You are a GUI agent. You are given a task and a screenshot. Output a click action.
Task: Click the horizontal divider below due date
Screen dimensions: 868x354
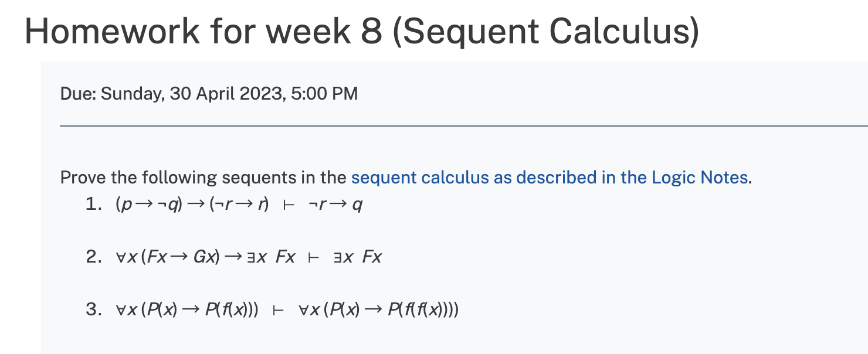tap(464, 125)
